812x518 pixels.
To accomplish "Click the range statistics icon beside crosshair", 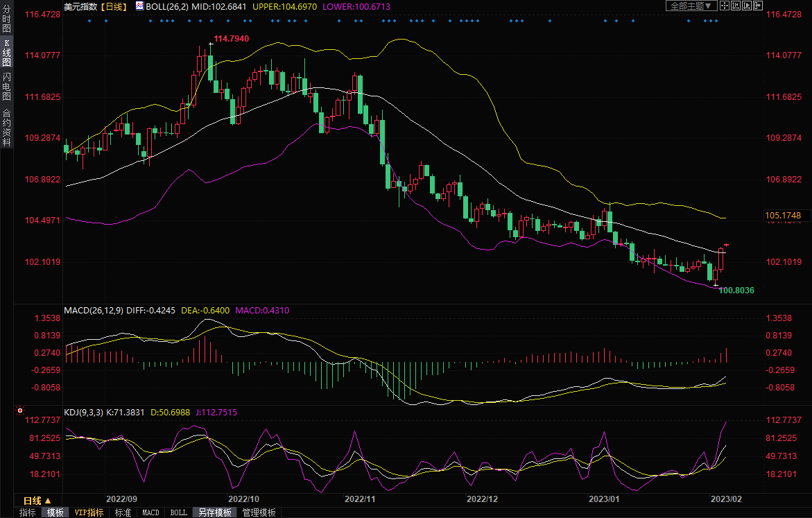I will (735, 6).
